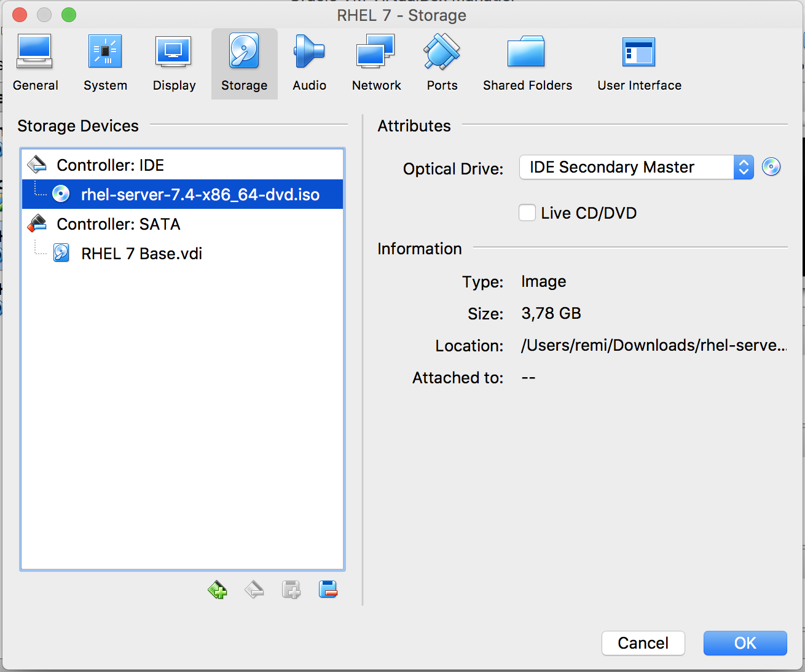Open the System settings chip icon
The height and width of the screenshot is (672, 805).
point(105,52)
